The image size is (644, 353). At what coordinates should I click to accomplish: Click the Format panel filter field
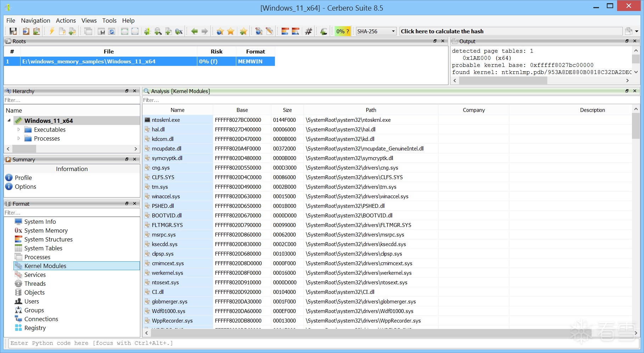(x=72, y=213)
